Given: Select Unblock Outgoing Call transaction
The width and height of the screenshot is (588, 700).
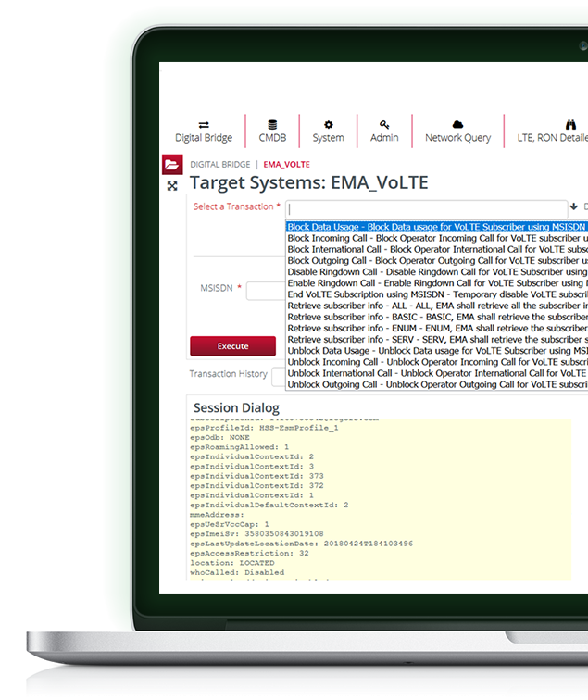Looking at the screenshot, I should (436, 384).
